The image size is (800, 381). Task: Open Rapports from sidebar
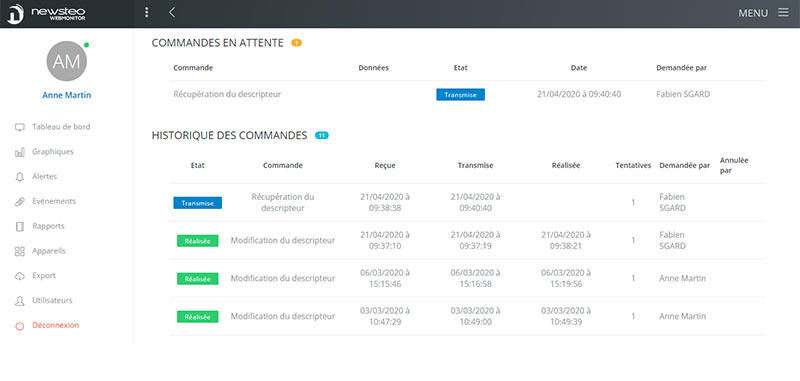point(48,226)
